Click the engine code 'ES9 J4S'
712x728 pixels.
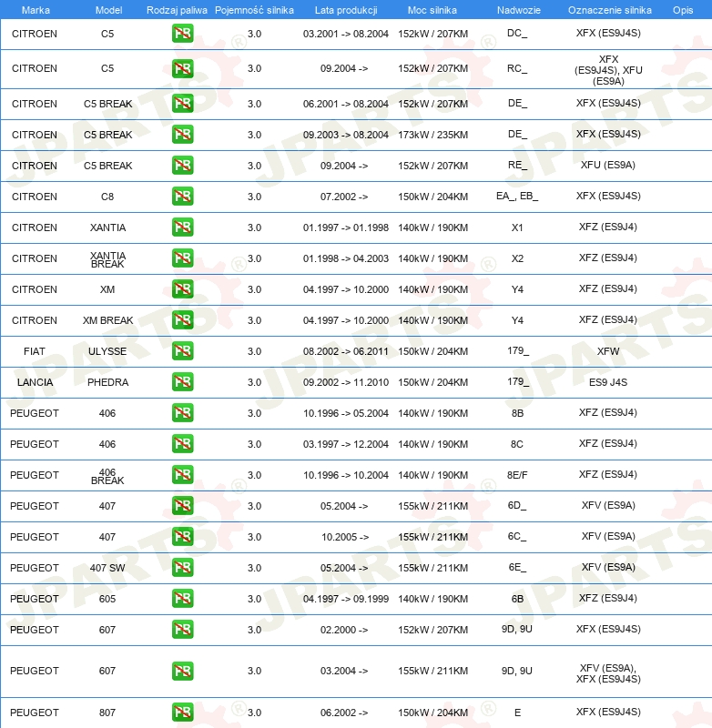pos(608,382)
